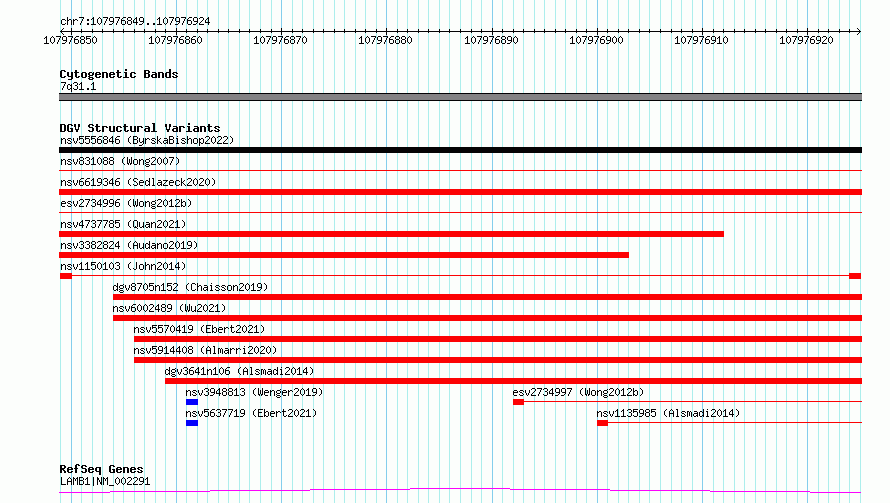Click the chr7:107976849..107976924 region label
This screenshot has width=890, height=503.
135,21
